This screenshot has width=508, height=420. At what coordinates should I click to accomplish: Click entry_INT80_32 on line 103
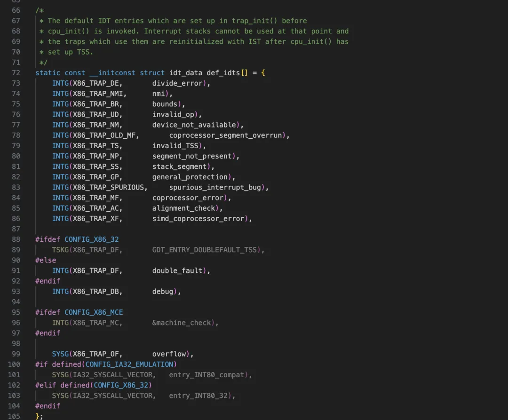pyautogui.click(x=198, y=396)
